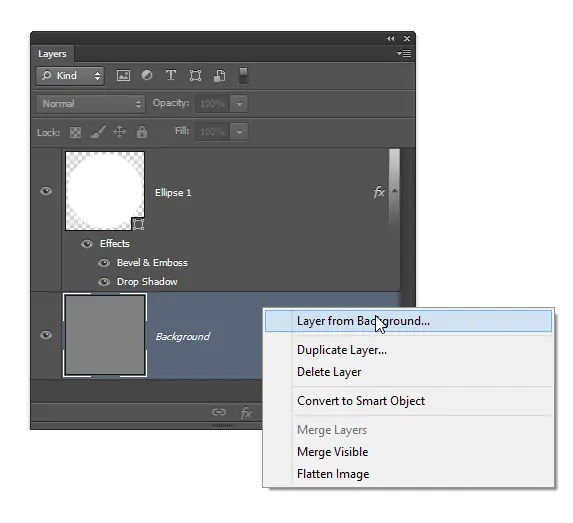The height and width of the screenshot is (523, 573).
Task: Choose Merge Visible in context menu
Action: point(408,452)
